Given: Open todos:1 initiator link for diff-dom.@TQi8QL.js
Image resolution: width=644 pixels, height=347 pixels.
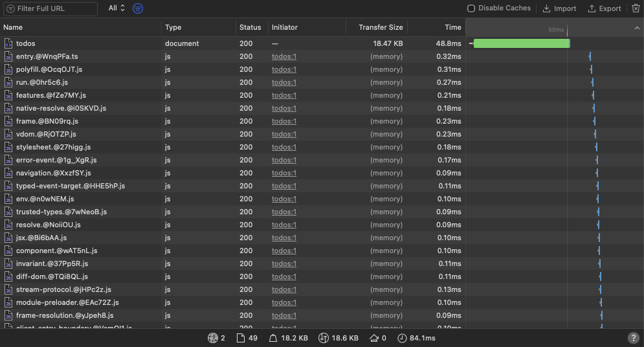Looking at the screenshot, I should point(283,277).
